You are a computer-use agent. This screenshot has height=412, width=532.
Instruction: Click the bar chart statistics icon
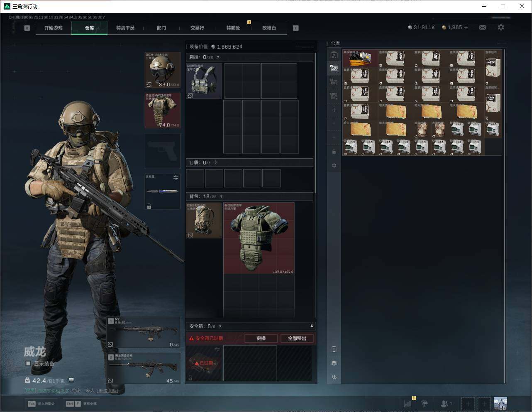coord(408,403)
